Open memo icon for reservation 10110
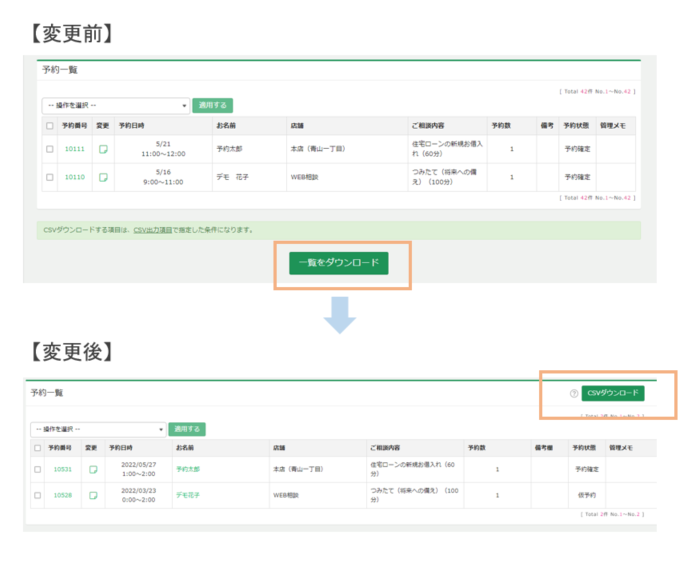Viewport: 699px width, 574px height. tap(103, 177)
